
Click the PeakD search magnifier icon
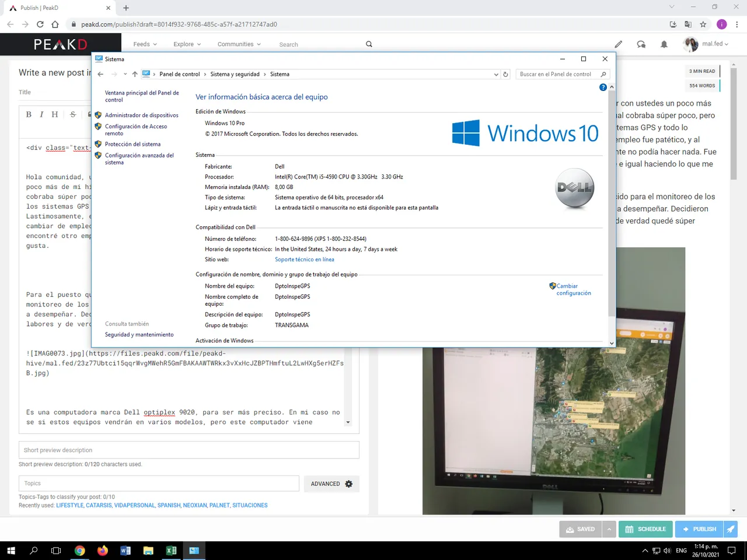[x=369, y=44]
